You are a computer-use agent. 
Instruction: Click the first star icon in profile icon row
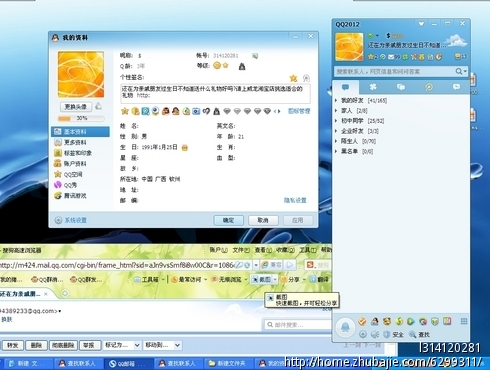[125, 111]
